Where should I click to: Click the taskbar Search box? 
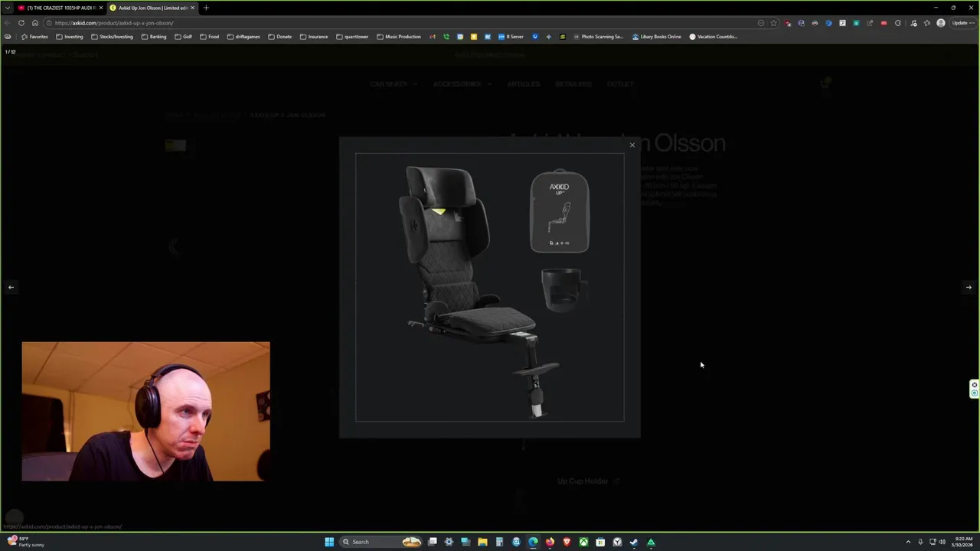(380, 542)
